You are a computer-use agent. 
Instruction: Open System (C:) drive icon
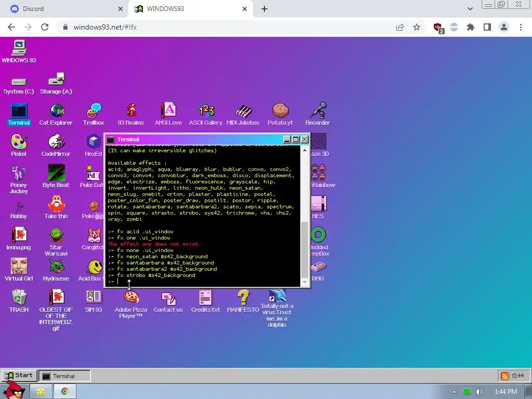point(19,86)
